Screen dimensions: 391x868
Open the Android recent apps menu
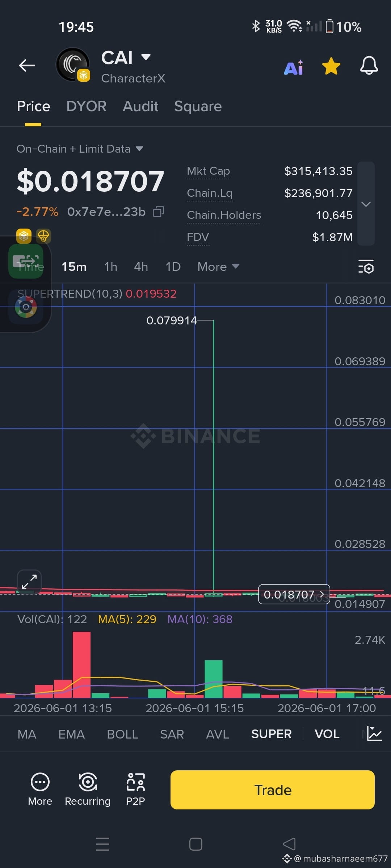(102, 844)
